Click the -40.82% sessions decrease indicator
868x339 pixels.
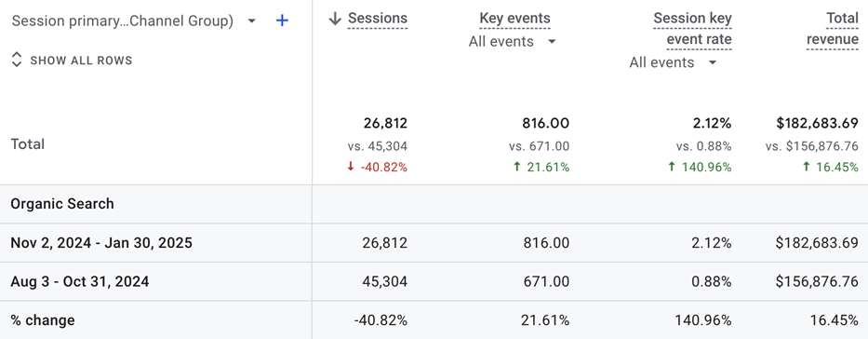(377, 167)
